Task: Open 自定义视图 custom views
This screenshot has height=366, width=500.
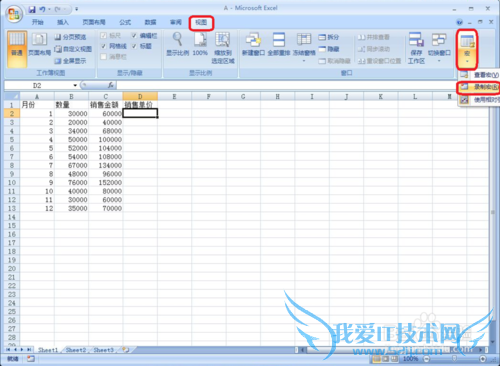Action: coord(73,49)
